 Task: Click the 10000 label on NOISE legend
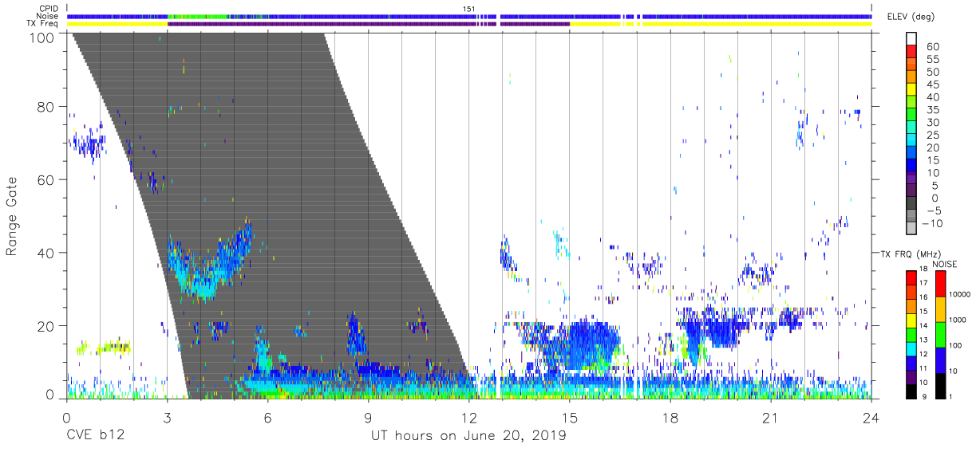tap(960, 294)
